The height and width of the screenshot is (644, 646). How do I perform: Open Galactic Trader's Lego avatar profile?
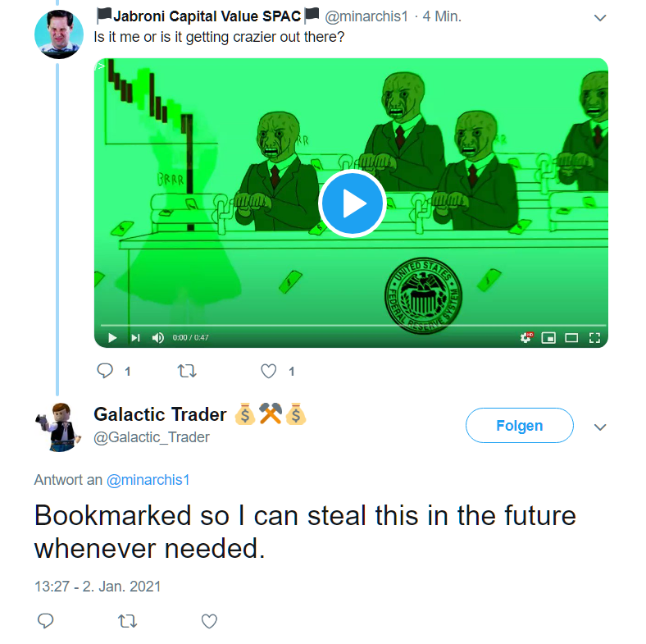(58, 427)
